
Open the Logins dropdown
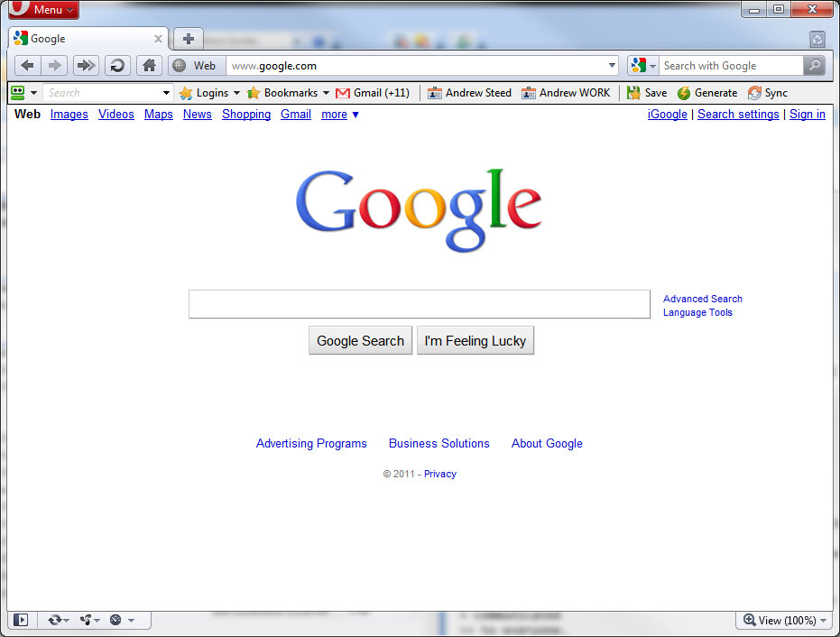[209, 93]
